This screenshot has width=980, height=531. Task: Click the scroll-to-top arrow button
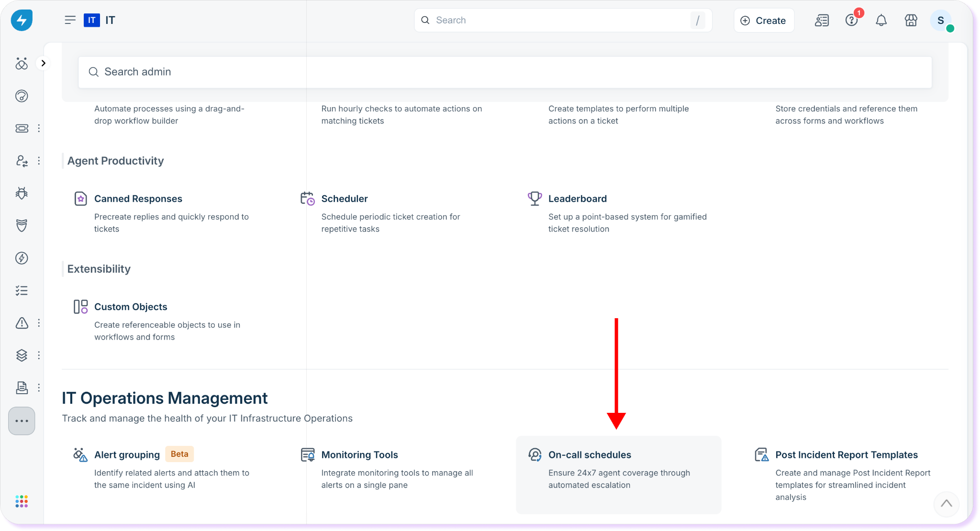tap(946, 503)
